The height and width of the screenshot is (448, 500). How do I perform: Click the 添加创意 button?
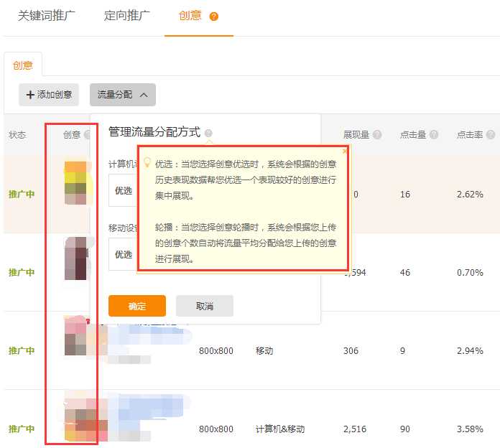(49, 95)
